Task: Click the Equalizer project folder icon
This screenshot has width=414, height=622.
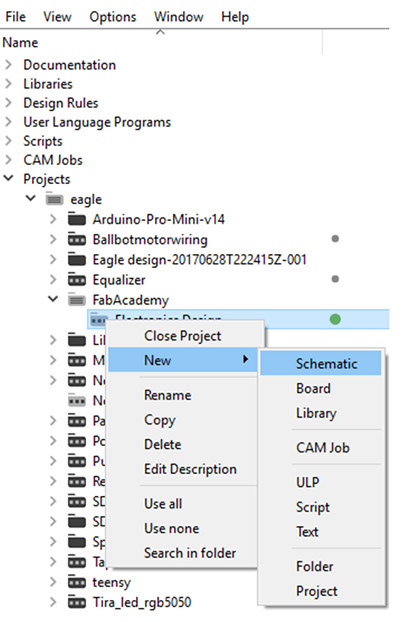Action: click(x=77, y=280)
